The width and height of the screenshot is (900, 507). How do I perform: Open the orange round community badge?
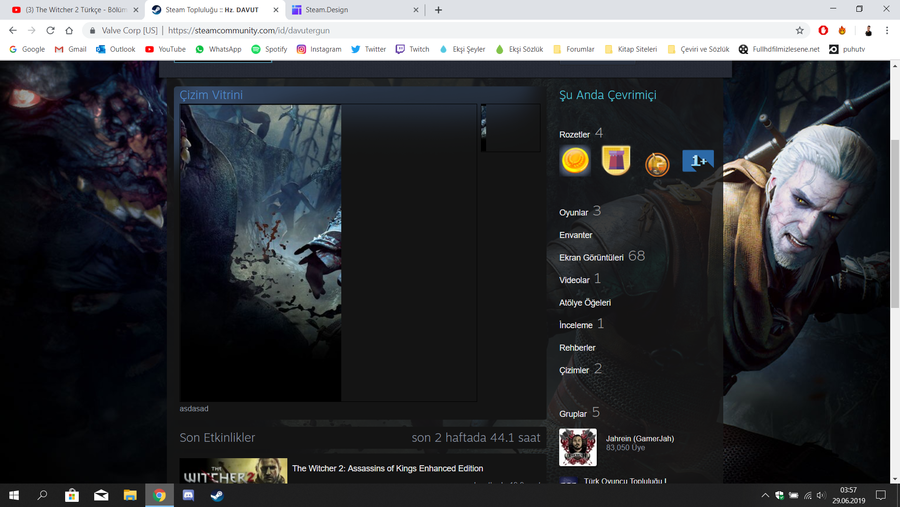(657, 165)
